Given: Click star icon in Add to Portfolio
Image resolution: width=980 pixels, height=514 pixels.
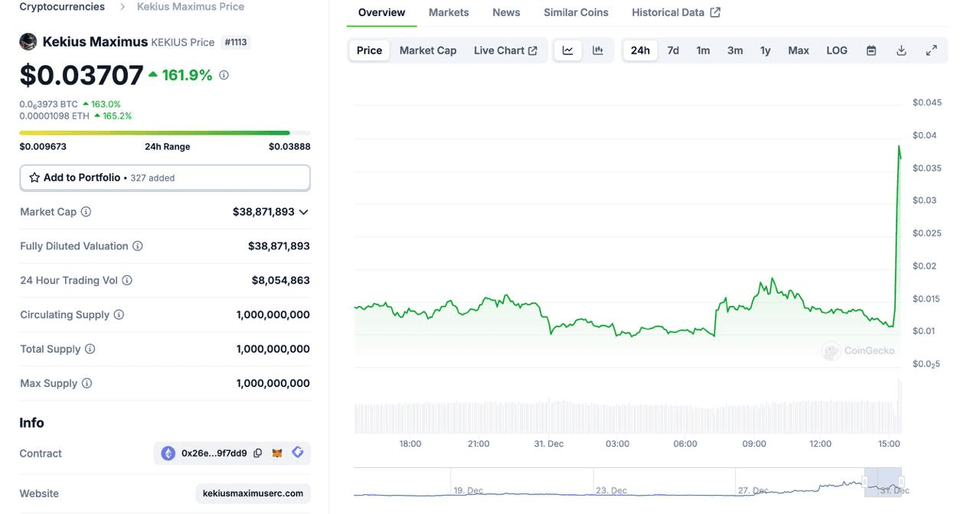Looking at the screenshot, I should [x=34, y=177].
